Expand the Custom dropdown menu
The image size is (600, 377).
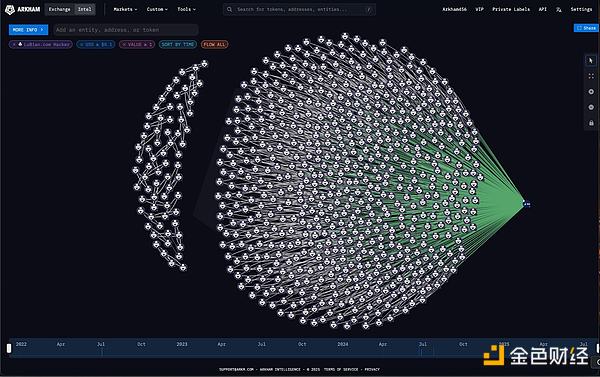pos(157,10)
